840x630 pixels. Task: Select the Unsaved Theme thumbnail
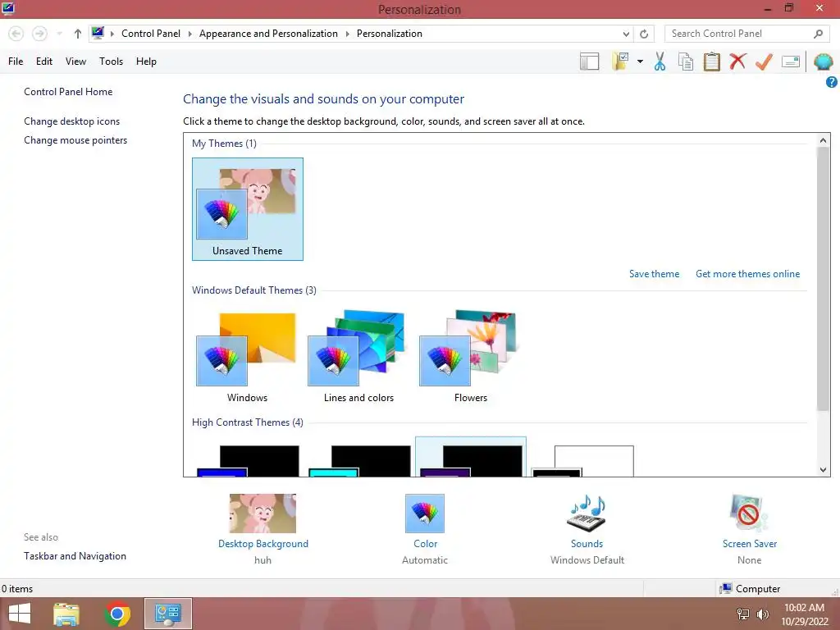pos(248,209)
